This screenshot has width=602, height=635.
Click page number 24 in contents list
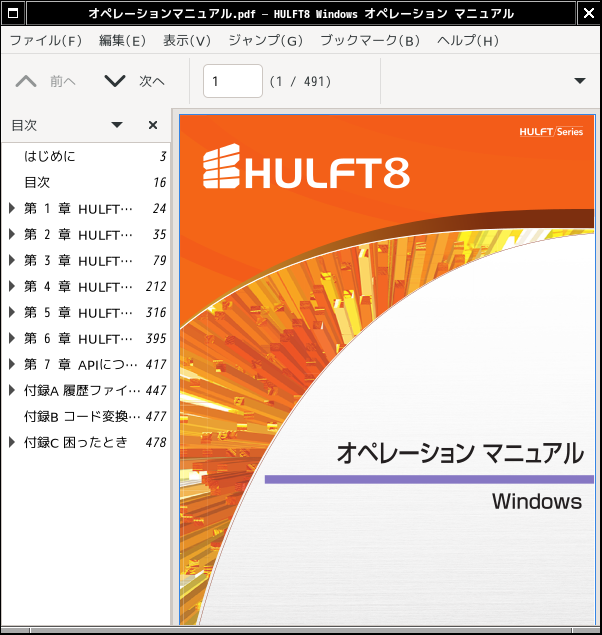click(160, 209)
